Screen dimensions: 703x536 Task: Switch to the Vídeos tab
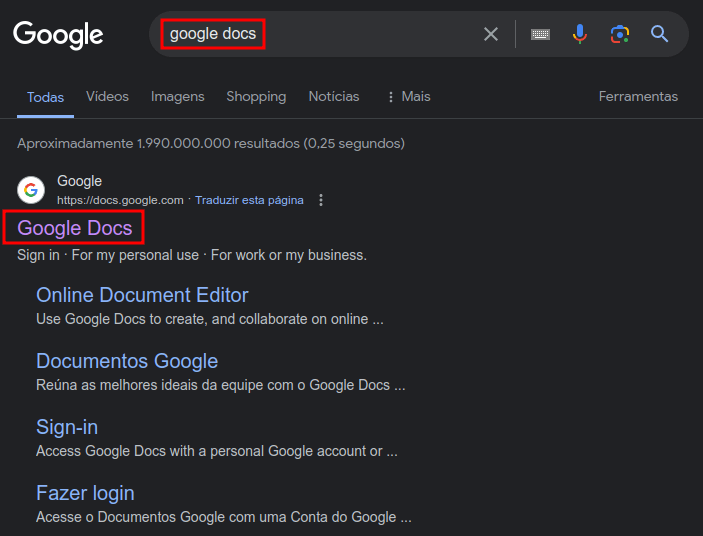point(107,96)
